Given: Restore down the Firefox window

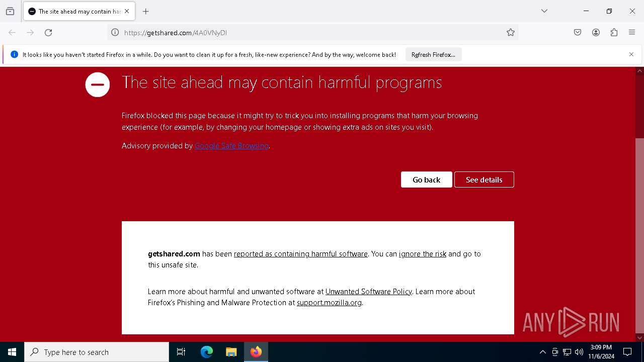Looking at the screenshot, I should [x=609, y=11].
